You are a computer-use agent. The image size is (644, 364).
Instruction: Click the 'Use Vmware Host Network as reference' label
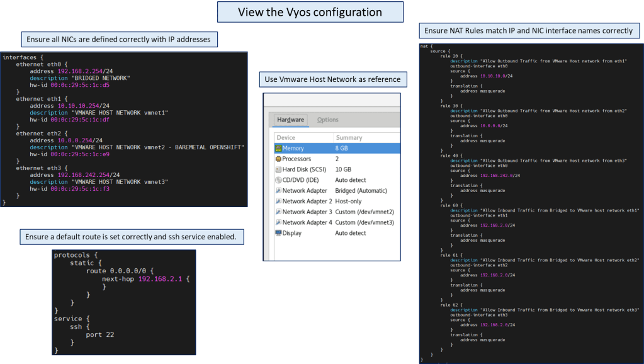(332, 79)
